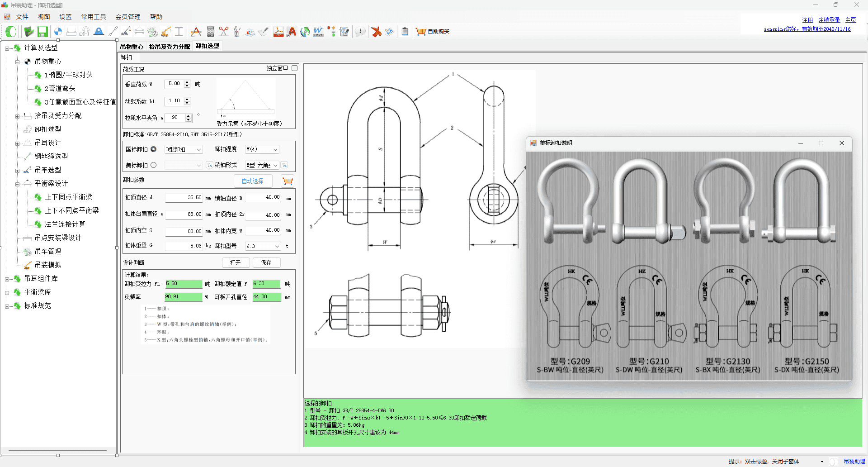The image size is (868, 467).
Task: Enable the 独立窗口 checkbox
Action: [294, 68]
